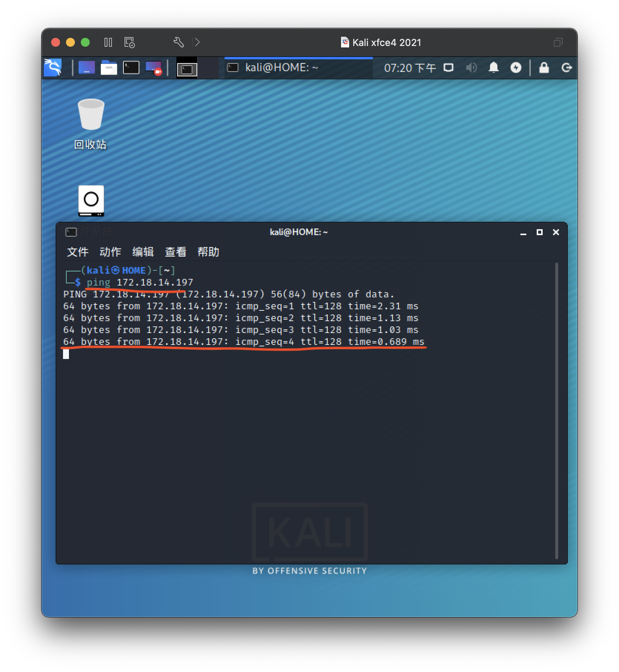The height and width of the screenshot is (672, 619).
Task: Pause the virtual machine
Action: pyautogui.click(x=108, y=42)
